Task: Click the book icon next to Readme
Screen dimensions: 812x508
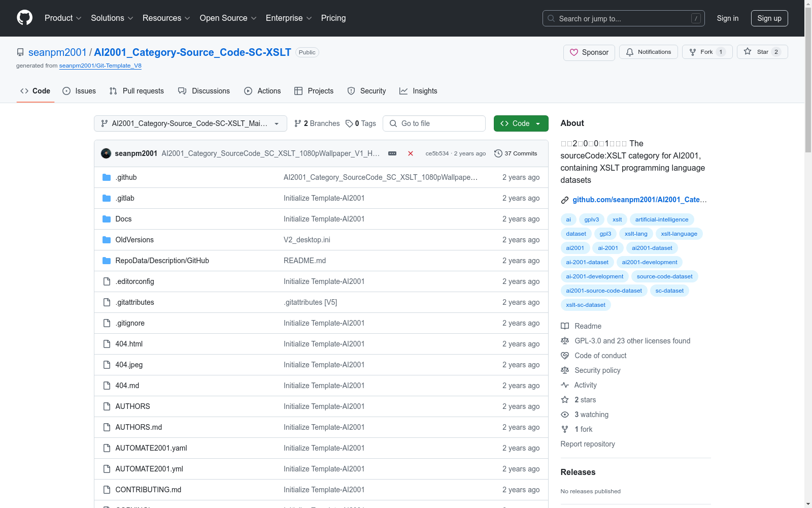Action: point(565,326)
